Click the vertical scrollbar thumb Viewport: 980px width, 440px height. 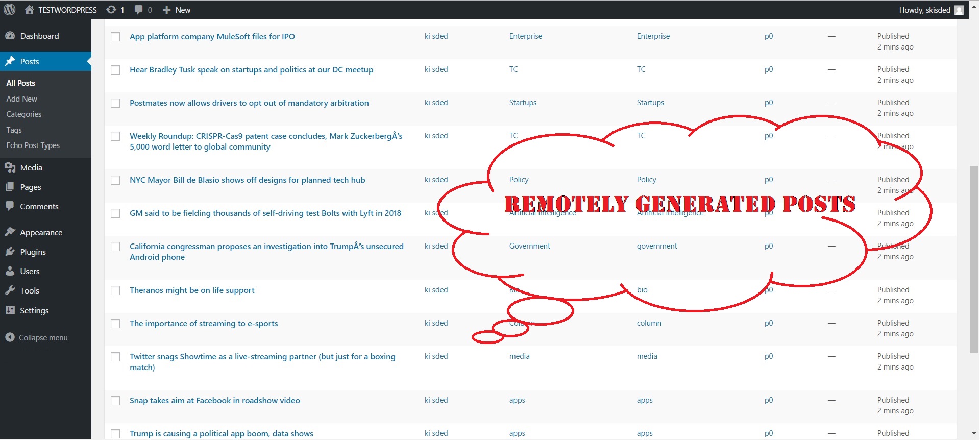coord(974,259)
